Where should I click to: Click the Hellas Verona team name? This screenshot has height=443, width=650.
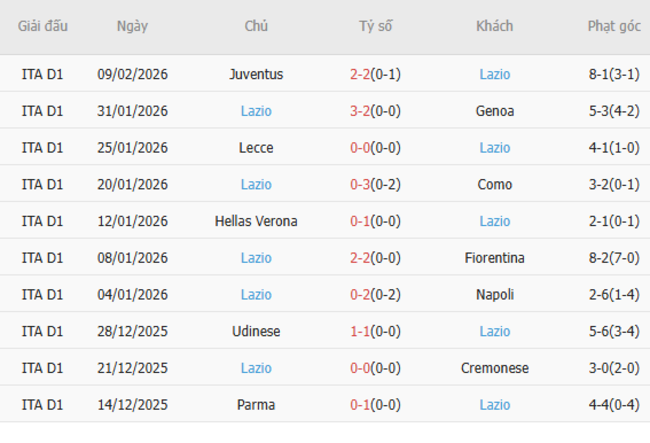[256, 221]
